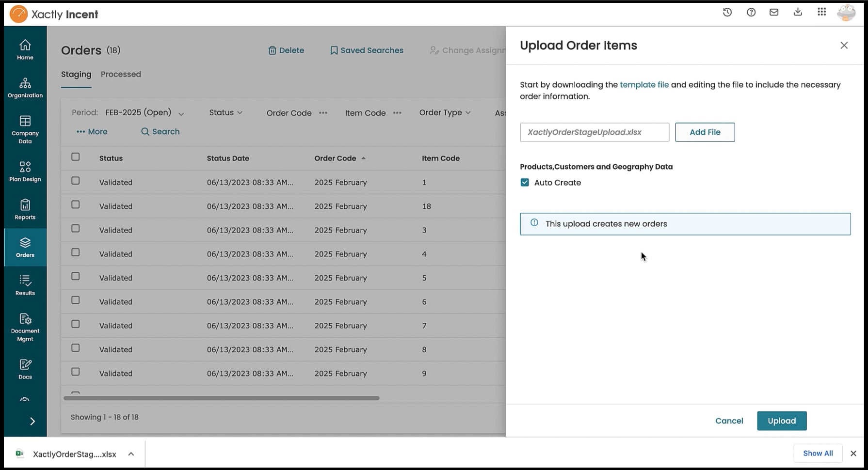The height and width of the screenshot is (470, 868).
Task: Expand the sidebar with bottom chevron
Action: pos(32,421)
